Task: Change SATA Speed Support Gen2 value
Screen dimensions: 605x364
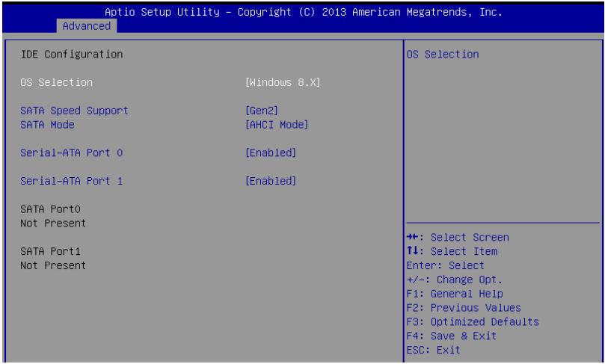Action: click(x=262, y=111)
